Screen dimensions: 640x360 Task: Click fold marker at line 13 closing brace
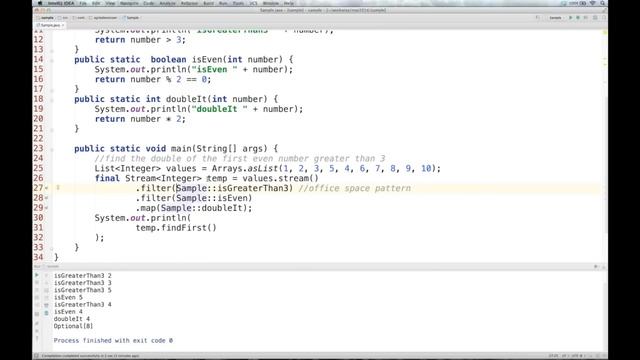[52, 51]
